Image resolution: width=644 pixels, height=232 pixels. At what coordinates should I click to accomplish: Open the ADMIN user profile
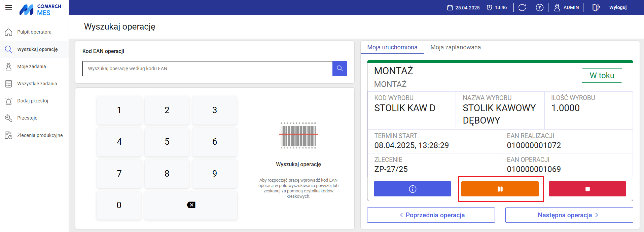click(566, 7)
